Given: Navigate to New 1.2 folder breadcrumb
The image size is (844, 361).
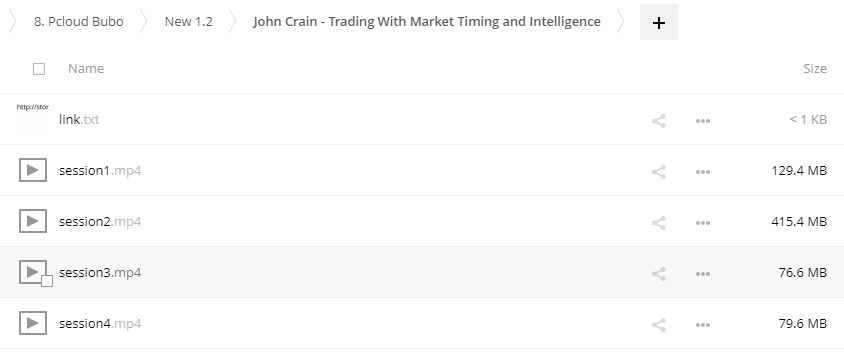Looking at the screenshot, I should [188, 22].
